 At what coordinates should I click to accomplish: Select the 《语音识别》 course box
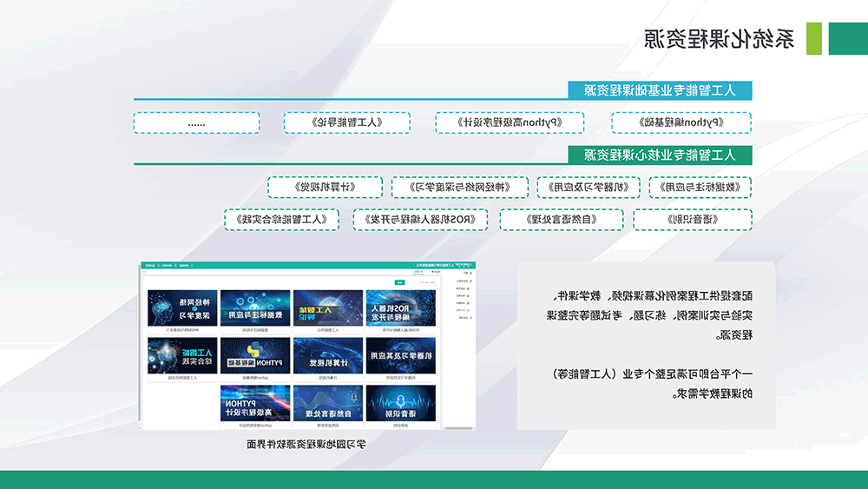pos(693,219)
